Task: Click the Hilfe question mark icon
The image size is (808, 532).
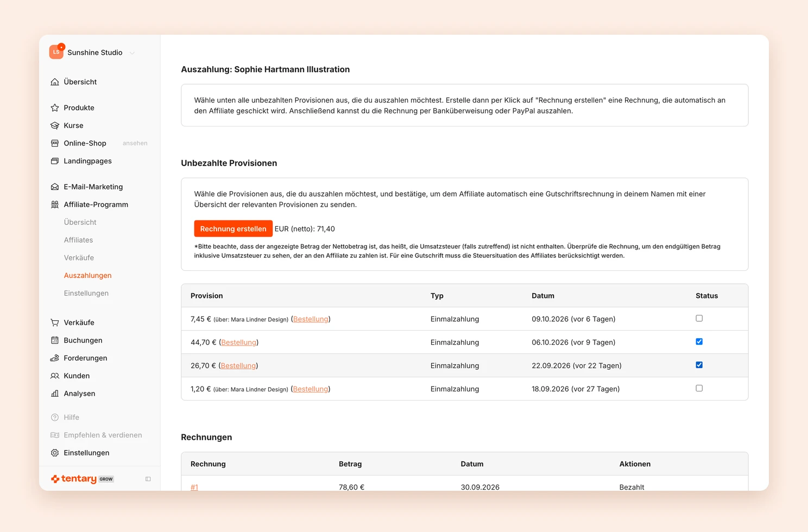Action: coord(55,417)
